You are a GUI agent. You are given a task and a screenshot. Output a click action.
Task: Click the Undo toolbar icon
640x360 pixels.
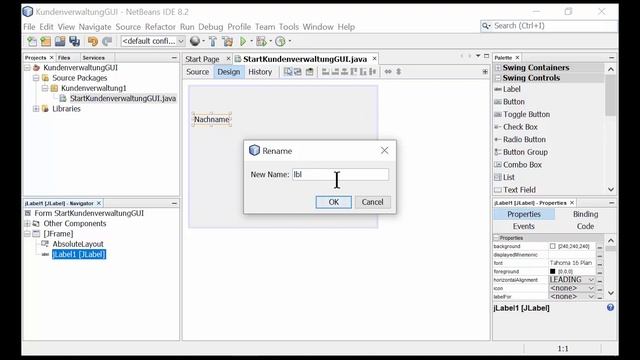[x=93, y=41]
